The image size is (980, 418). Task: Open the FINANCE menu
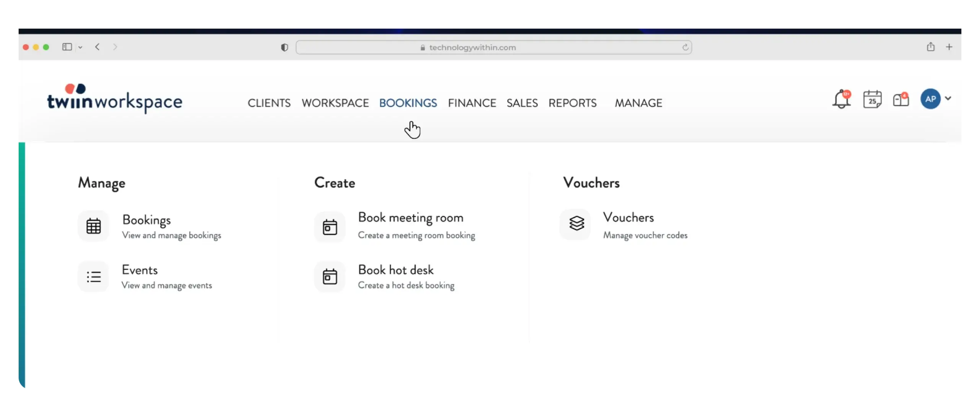472,103
